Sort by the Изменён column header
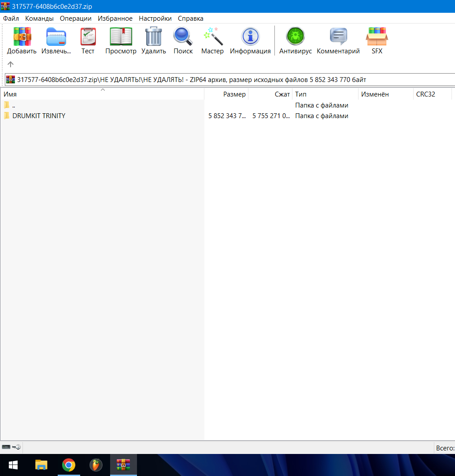Screen dimensions: 455x476 point(386,94)
